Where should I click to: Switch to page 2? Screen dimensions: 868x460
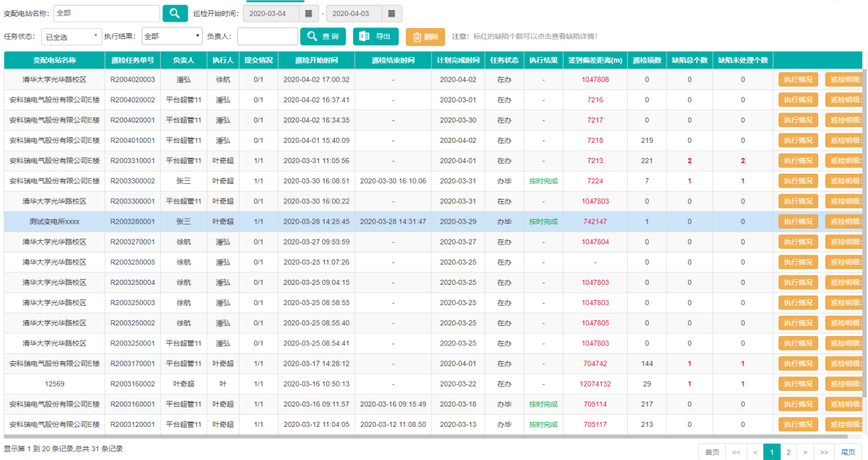(x=788, y=452)
